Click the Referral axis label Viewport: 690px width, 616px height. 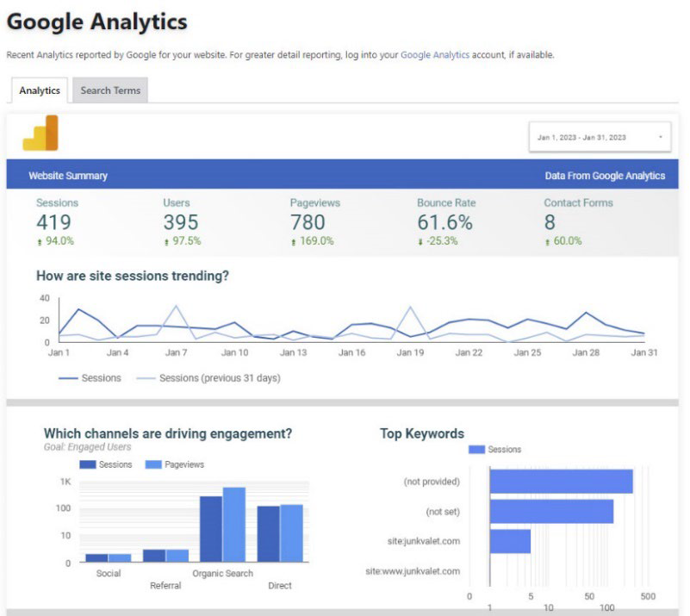(165, 586)
